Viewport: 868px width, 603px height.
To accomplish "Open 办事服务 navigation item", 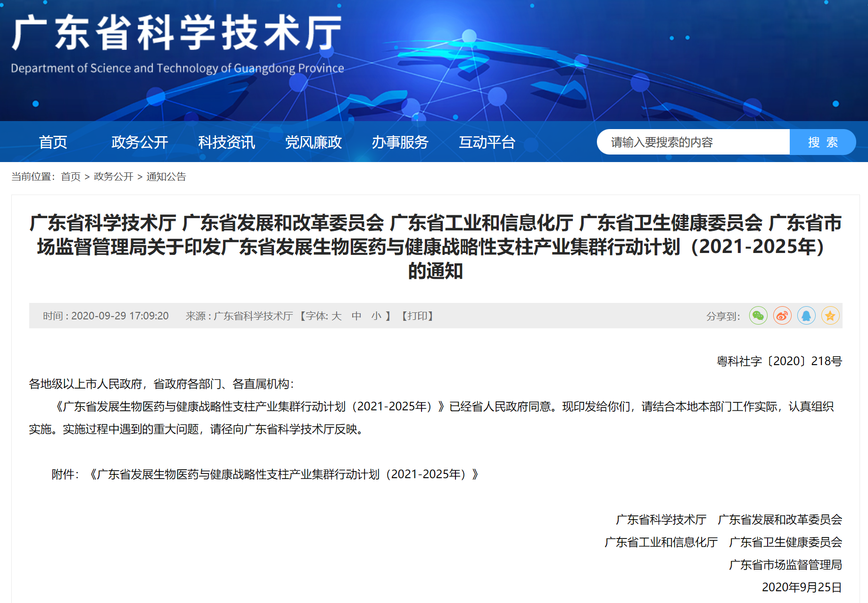I will [x=400, y=142].
